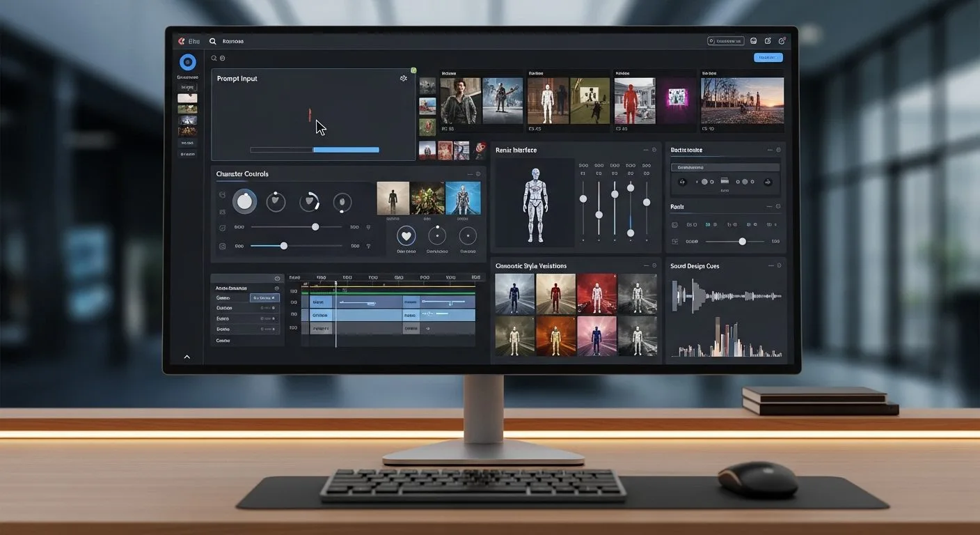Image resolution: width=980 pixels, height=535 pixels.
Task: Toggle the third dial with white arc
Action: 309,202
